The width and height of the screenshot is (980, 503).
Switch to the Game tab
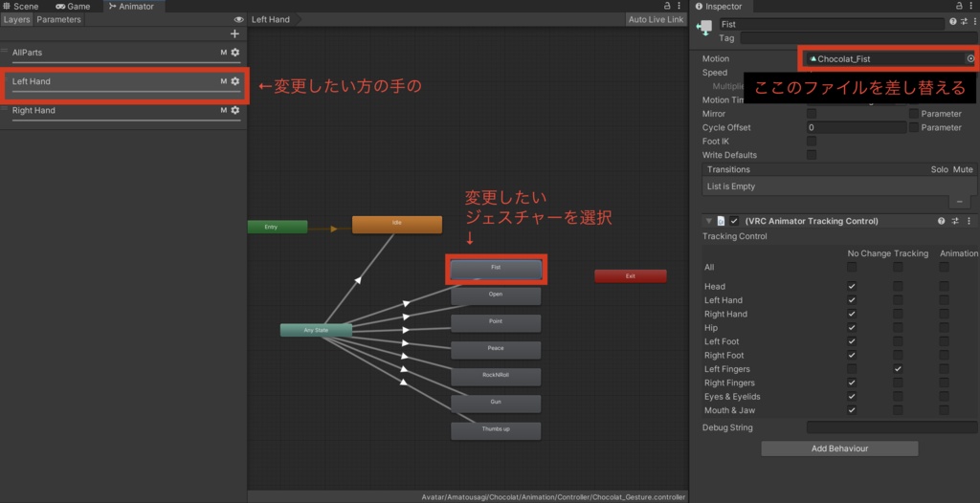click(x=73, y=7)
